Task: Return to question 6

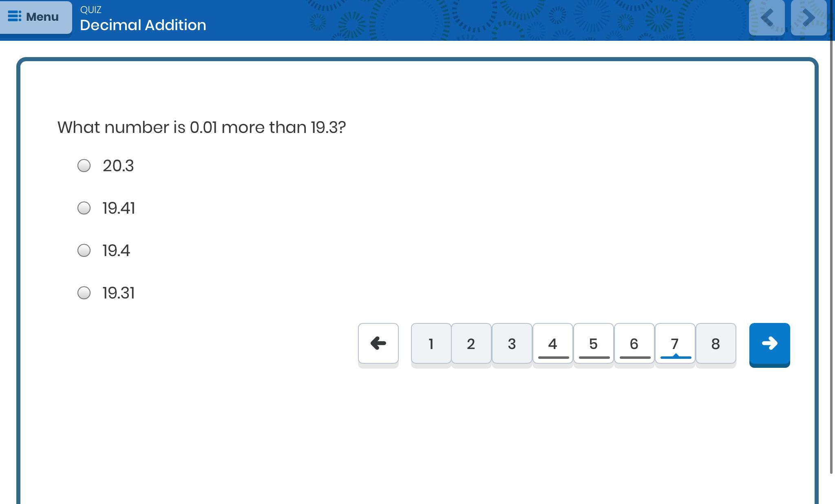Action: point(634,343)
